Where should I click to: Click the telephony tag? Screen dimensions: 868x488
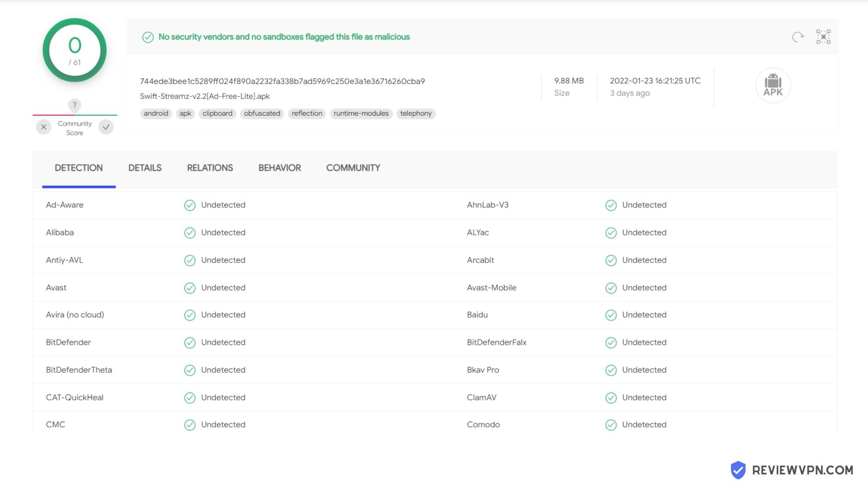coord(416,113)
